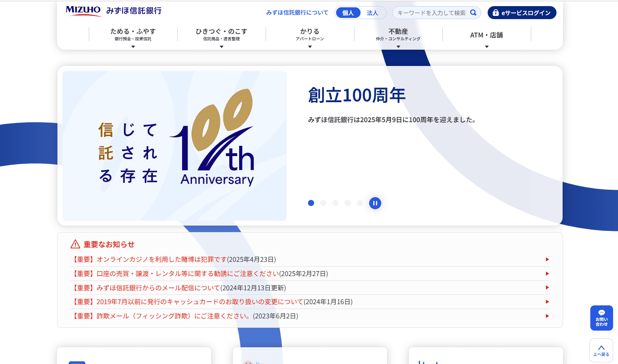Open the ひきつぐ・のこす menu
The height and width of the screenshot is (364, 618).
[222, 35]
